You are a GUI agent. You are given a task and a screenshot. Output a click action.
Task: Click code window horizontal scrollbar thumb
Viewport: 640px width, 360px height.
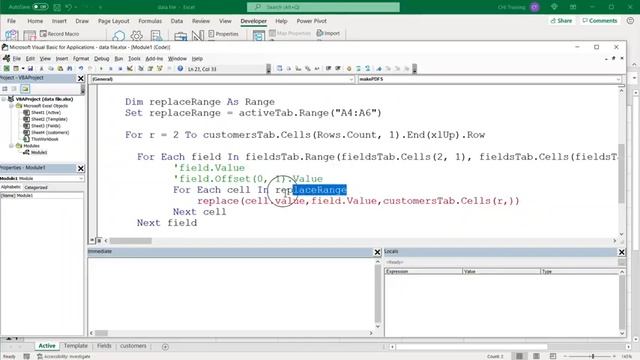[x=131, y=241]
